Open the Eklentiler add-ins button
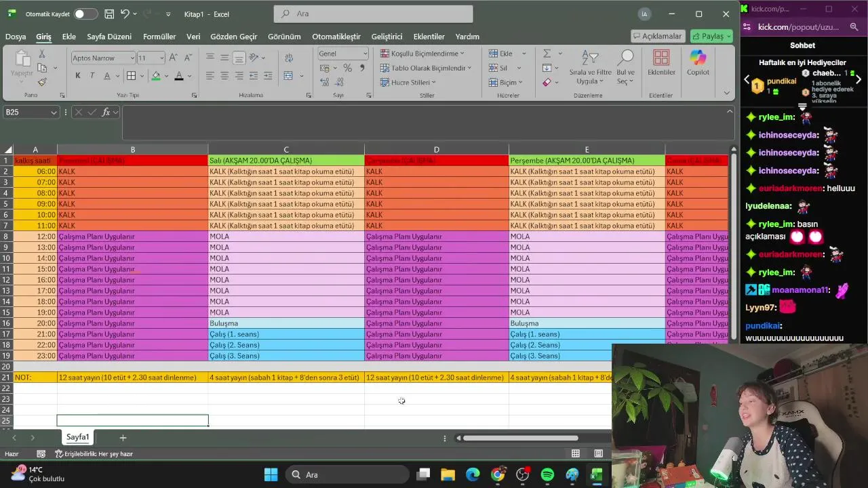The height and width of the screenshot is (488, 868). pyautogui.click(x=661, y=63)
